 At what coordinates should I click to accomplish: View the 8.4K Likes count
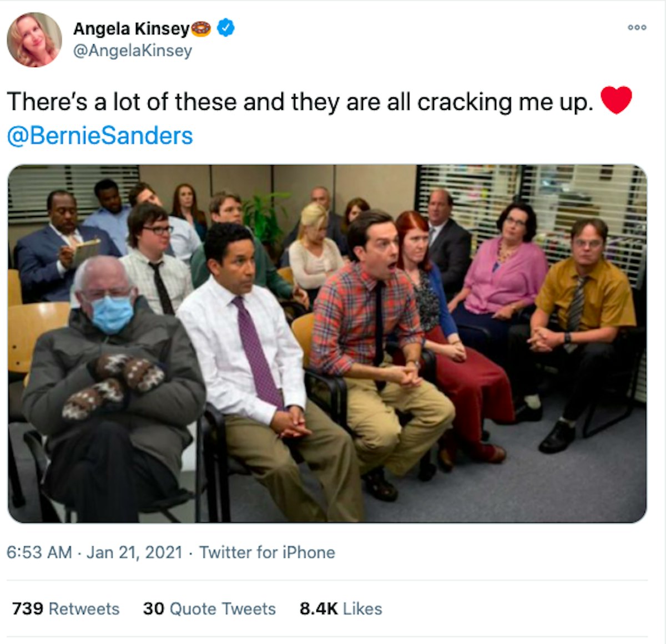pos(341,608)
